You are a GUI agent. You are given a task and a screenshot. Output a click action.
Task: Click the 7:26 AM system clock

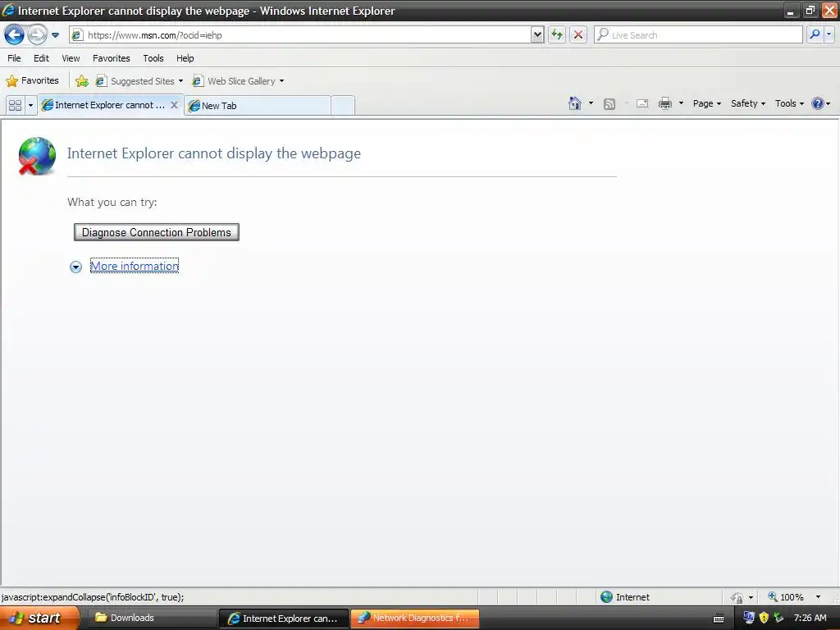(810, 618)
